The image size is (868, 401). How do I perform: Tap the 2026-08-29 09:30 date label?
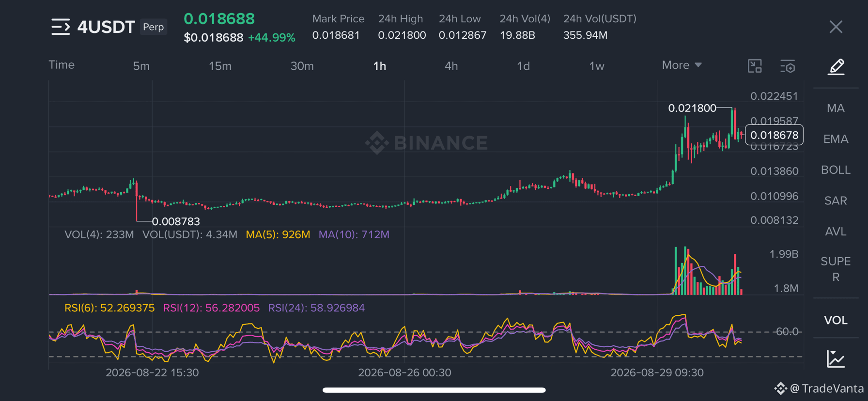click(657, 372)
